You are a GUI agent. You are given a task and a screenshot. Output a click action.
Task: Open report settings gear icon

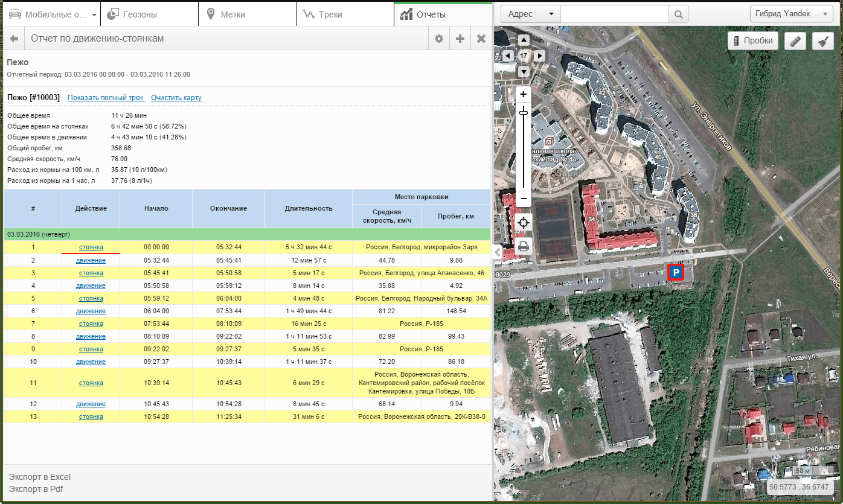click(439, 39)
